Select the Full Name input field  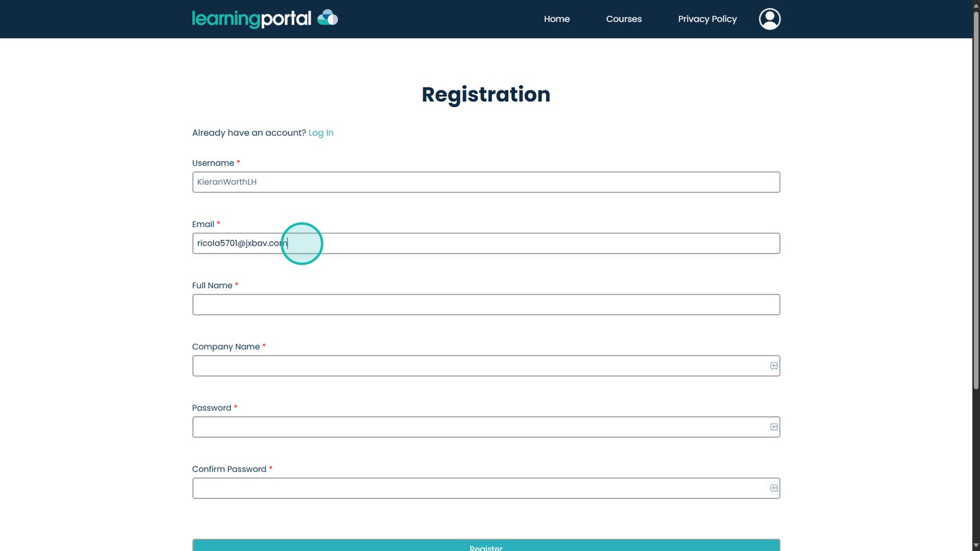[486, 305]
